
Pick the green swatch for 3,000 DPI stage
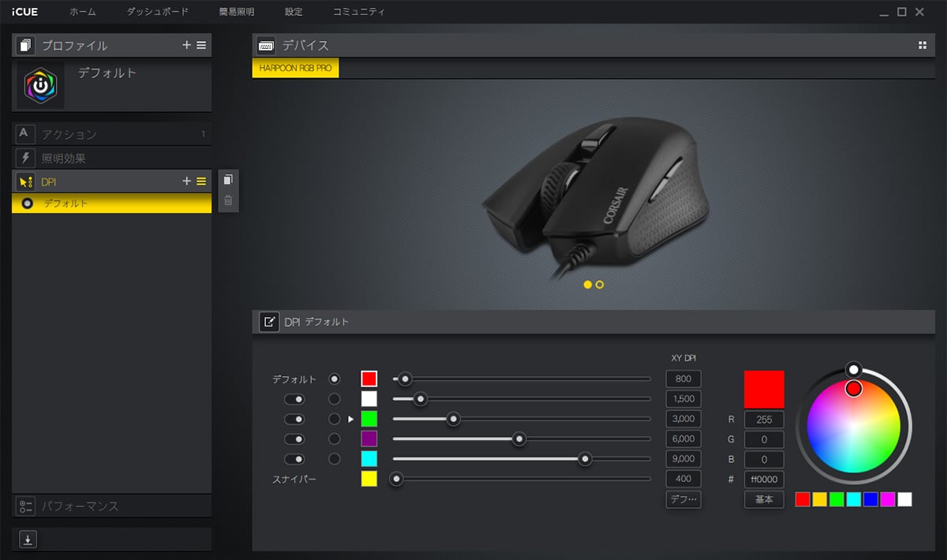tap(369, 419)
